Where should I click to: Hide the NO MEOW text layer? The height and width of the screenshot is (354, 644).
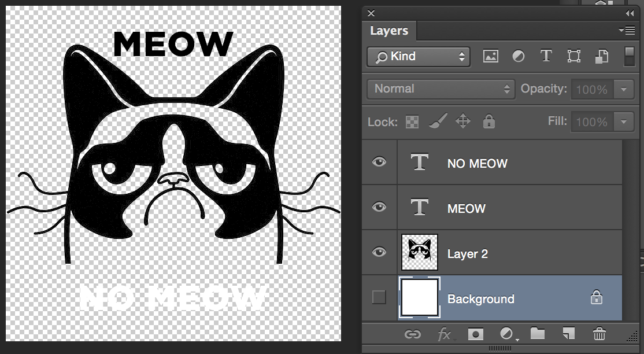[x=379, y=162]
